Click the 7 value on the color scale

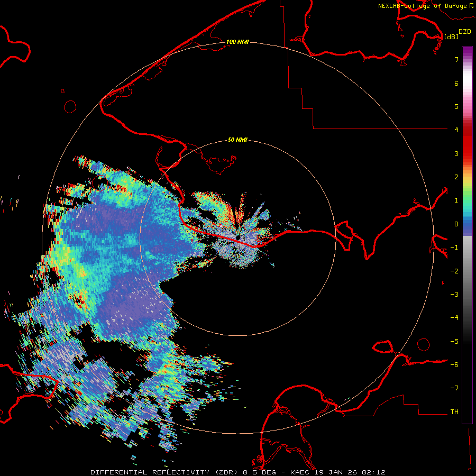click(x=456, y=60)
